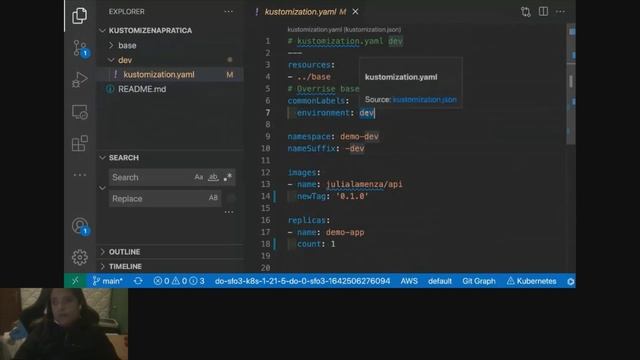Click the kustomization.json source link in hover
This screenshot has height=360, width=640.
click(424, 100)
